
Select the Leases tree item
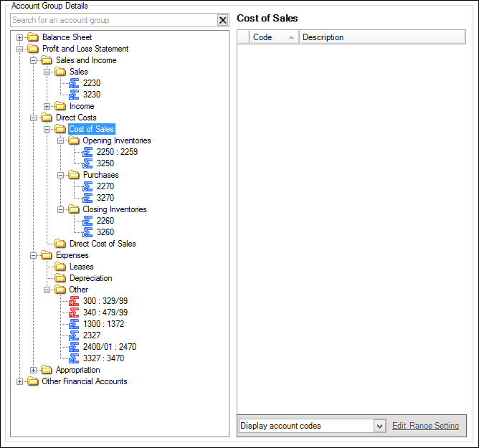81,267
